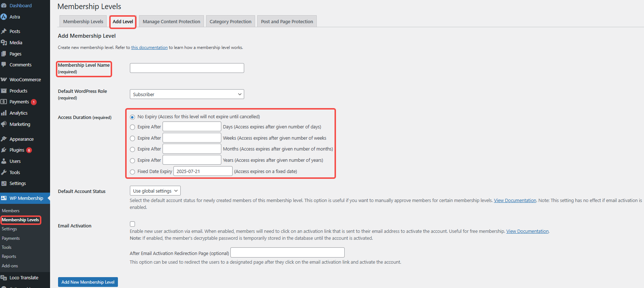The image size is (644, 288).
Task: Click the Membership Level Name input field
Action: click(x=187, y=68)
